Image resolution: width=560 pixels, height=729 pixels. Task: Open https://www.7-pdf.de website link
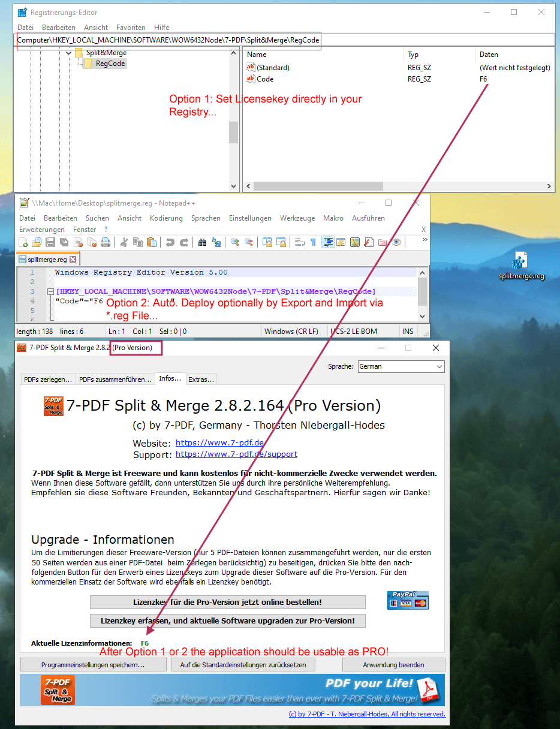click(219, 443)
